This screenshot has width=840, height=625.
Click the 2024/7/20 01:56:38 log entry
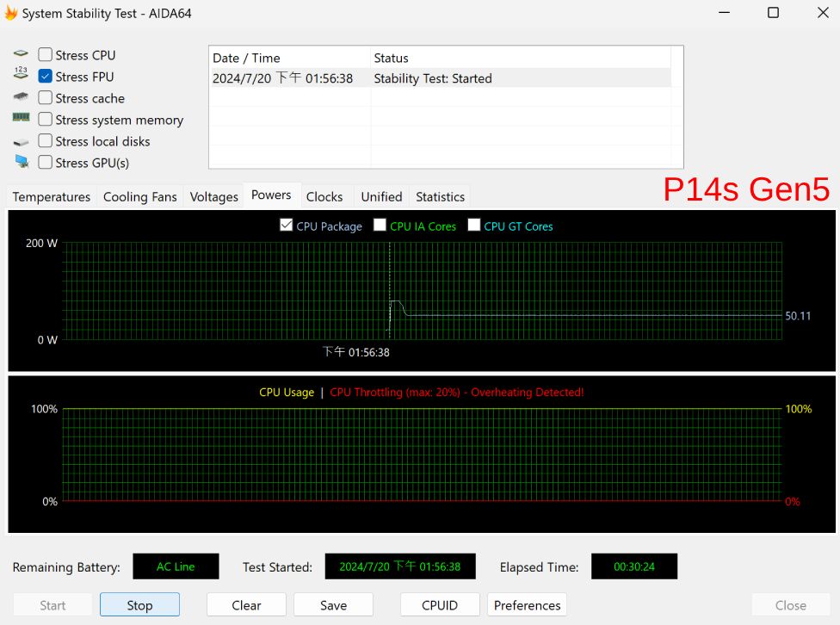[x=282, y=78]
